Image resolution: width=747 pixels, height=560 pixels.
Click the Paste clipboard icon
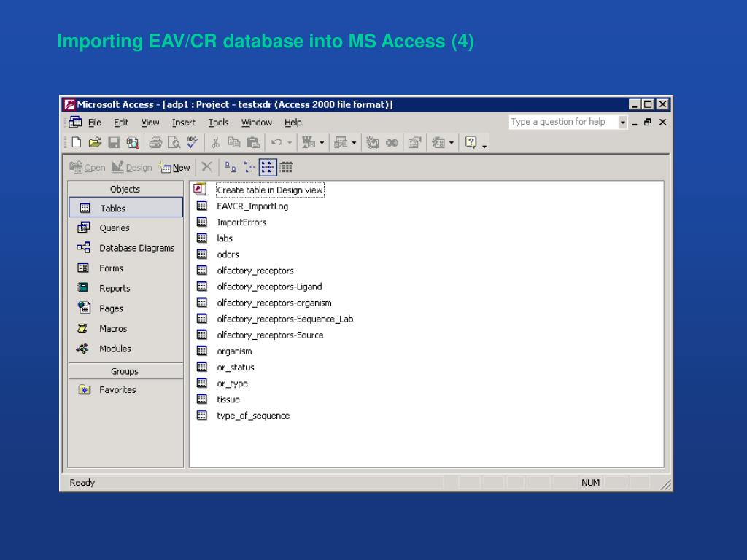tap(253, 142)
